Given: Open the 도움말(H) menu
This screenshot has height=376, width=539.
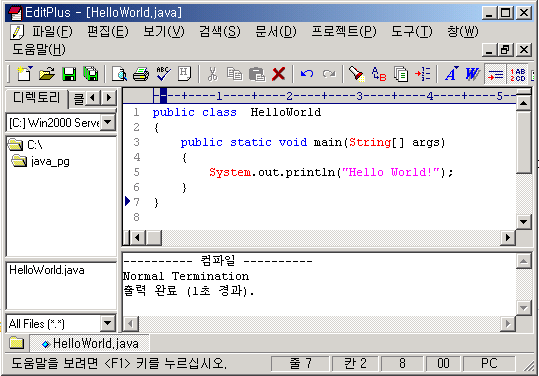Looking at the screenshot, I should pos(39,49).
